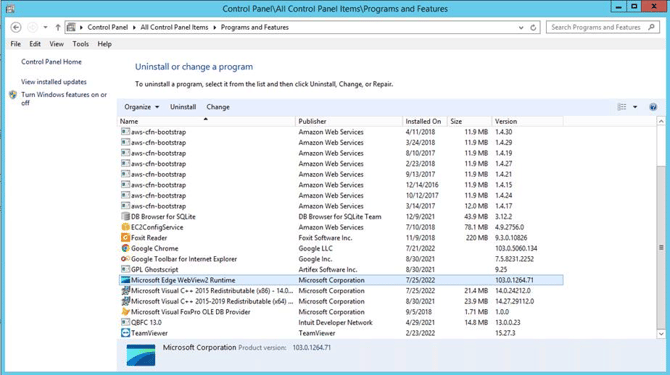Click the Uninstall toolbar button

click(183, 107)
